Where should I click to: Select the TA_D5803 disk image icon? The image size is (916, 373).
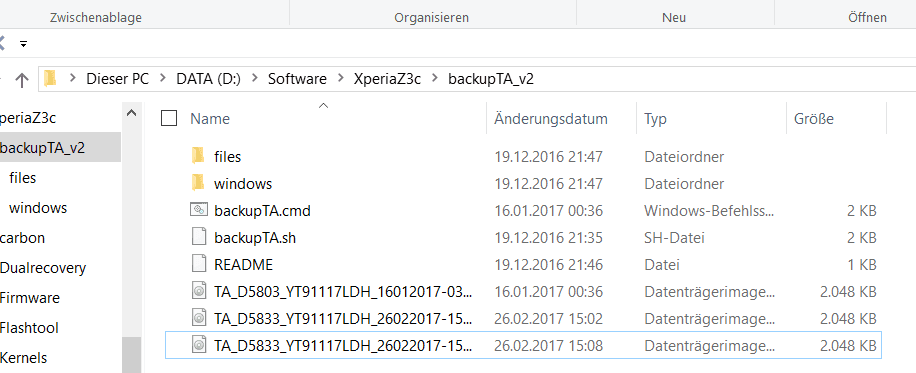tap(199, 291)
